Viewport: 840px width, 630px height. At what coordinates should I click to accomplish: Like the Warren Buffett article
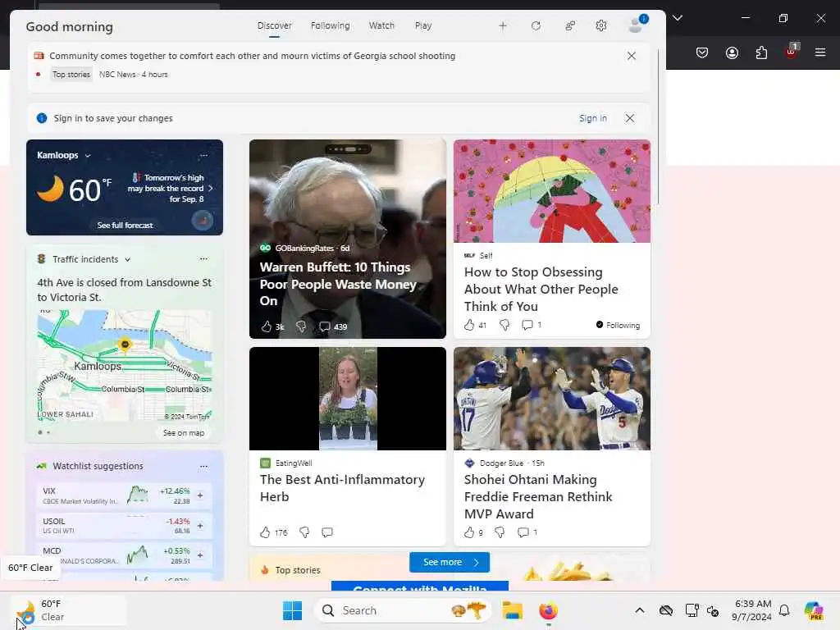(x=267, y=326)
